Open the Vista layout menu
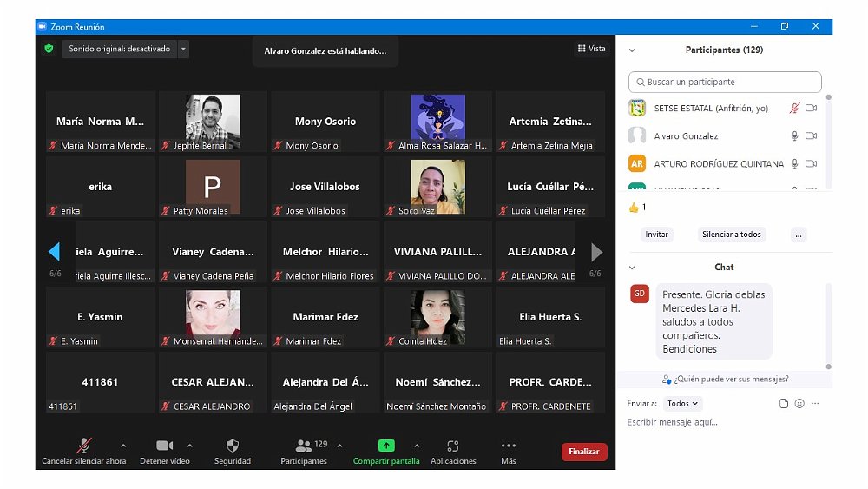 (x=592, y=49)
